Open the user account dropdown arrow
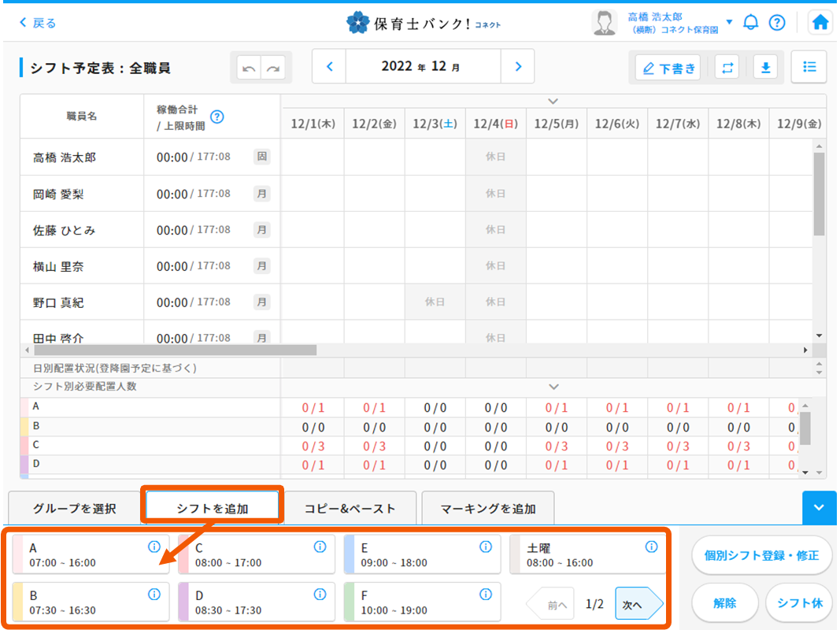This screenshot has width=840, height=630. 729,22
